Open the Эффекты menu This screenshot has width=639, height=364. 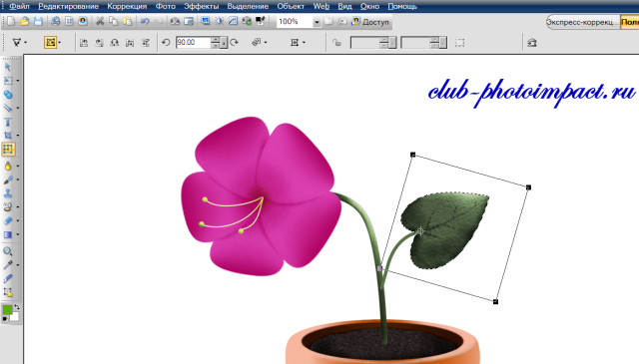pos(201,6)
